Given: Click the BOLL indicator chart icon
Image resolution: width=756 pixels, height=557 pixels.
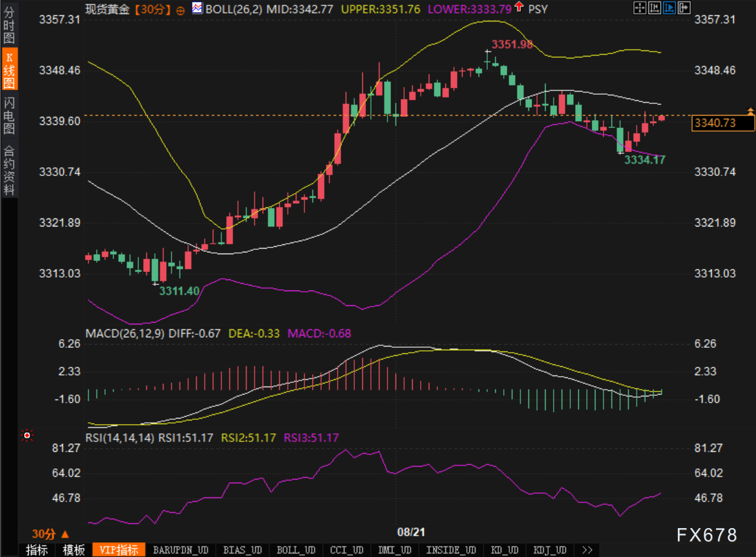Looking at the screenshot, I should (x=197, y=9).
